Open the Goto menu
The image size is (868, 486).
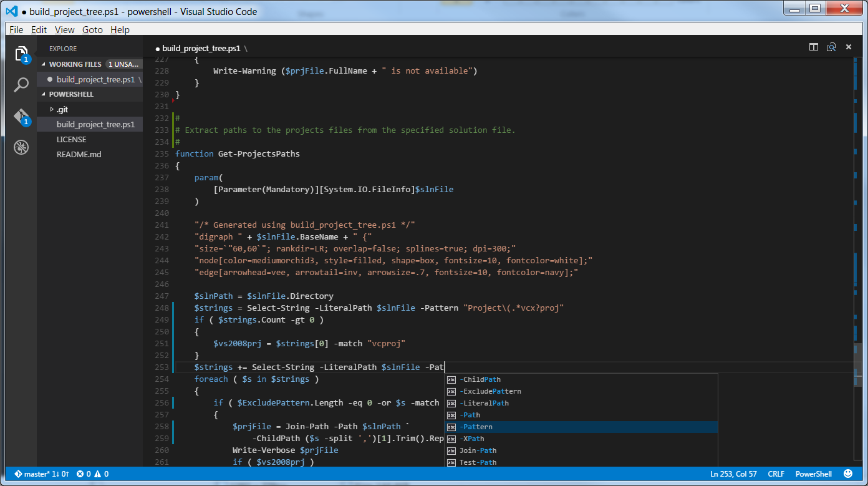click(92, 29)
